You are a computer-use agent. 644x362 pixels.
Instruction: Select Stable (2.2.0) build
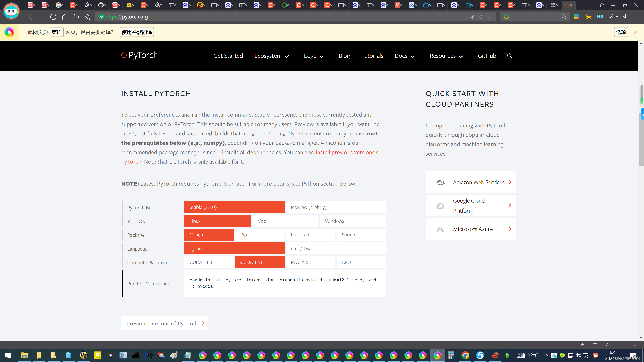pyautogui.click(x=234, y=207)
